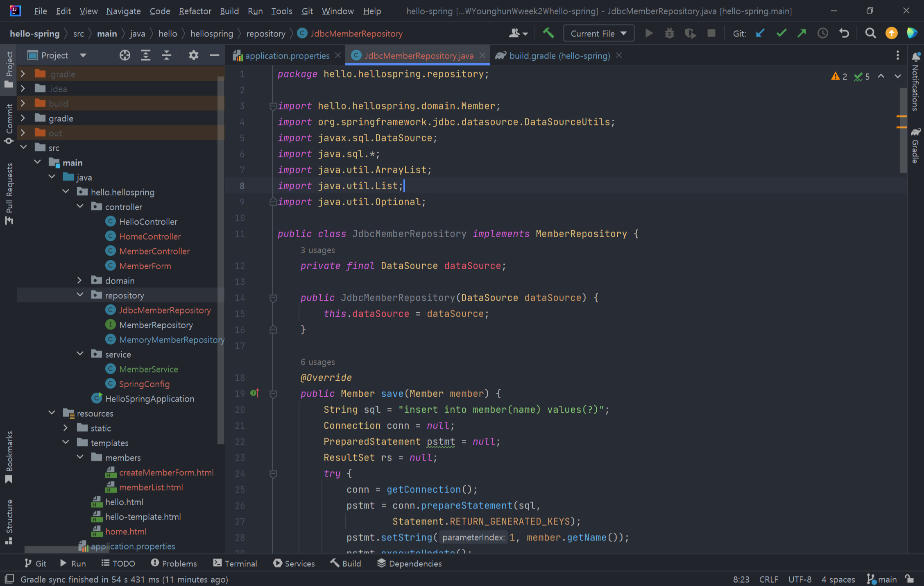Select opened file crosshair icon in Project panel
This screenshot has width=924, height=586.
click(x=125, y=55)
